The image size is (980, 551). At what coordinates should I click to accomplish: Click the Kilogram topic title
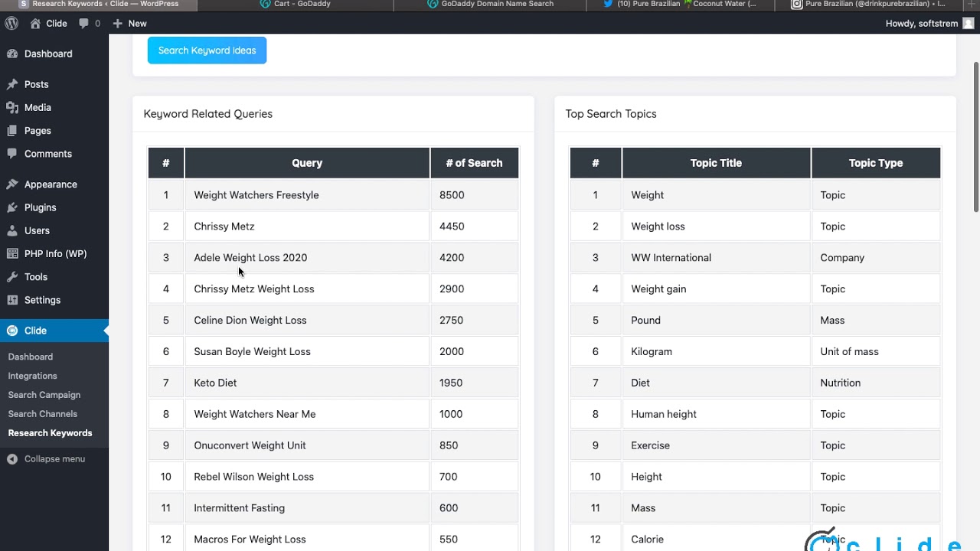tap(652, 352)
